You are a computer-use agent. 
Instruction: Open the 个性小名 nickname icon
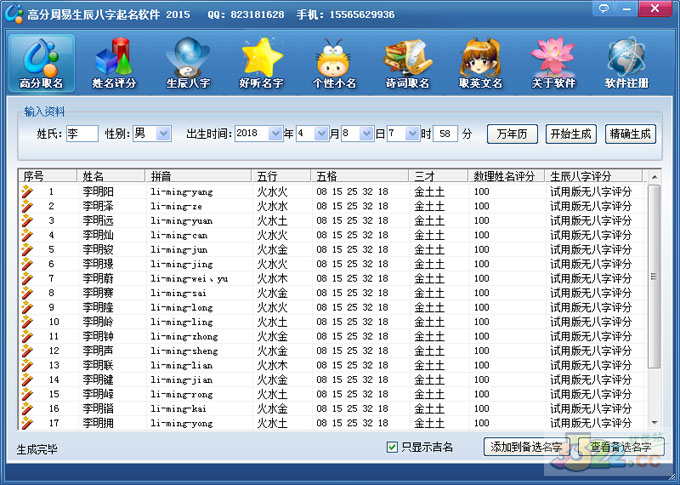[x=334, y=62]
